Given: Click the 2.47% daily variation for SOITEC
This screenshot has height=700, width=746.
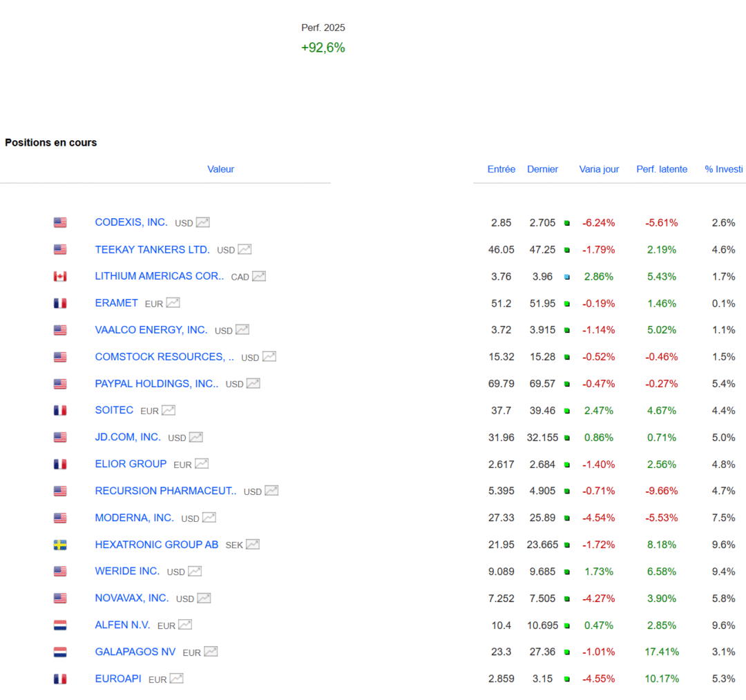Looking at the screenshot, I should click(x=598, y=410).
